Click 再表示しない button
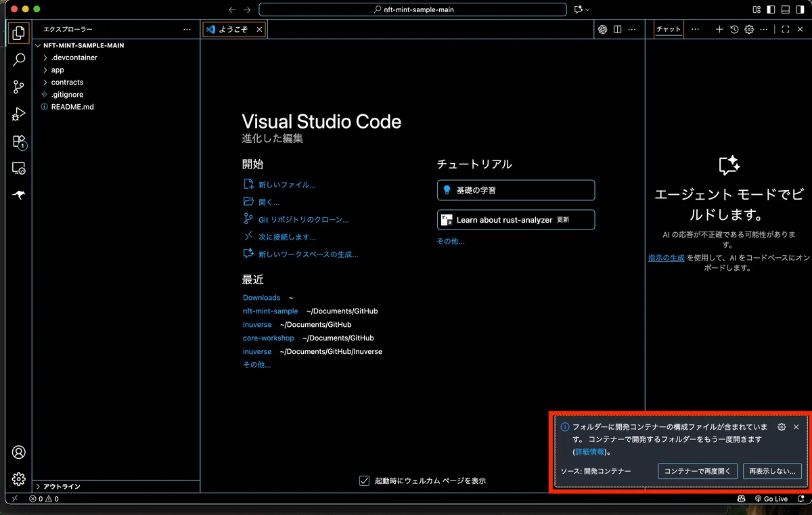812x515 pixels. 772,471
